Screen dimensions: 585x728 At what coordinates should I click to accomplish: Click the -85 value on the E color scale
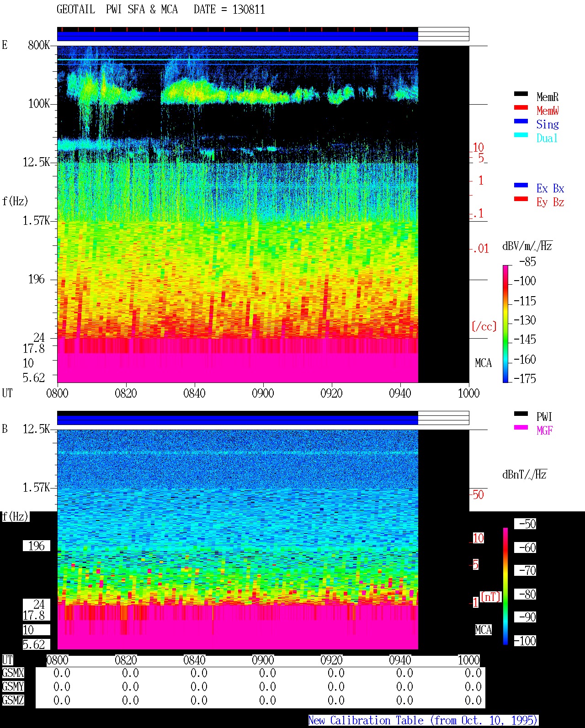527,262
